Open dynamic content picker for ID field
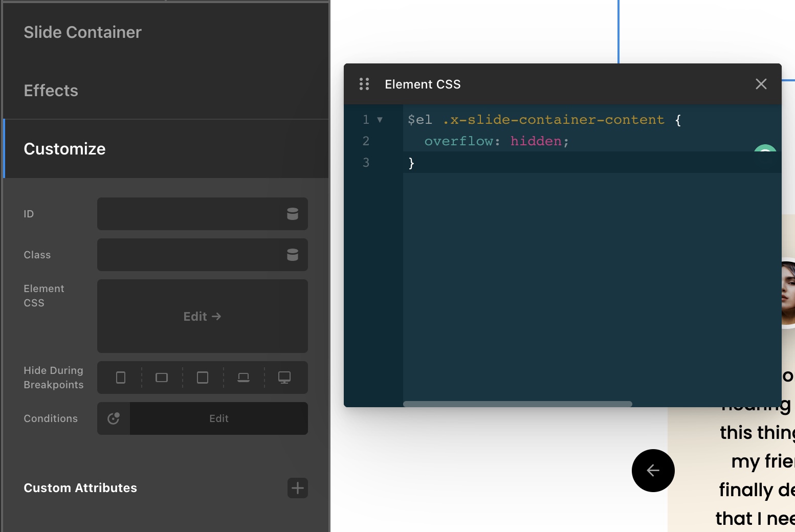795x532 pixels. 293,214
